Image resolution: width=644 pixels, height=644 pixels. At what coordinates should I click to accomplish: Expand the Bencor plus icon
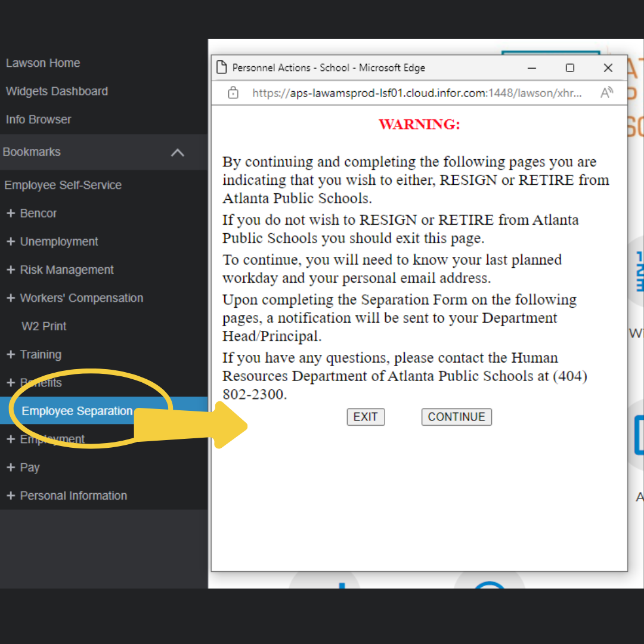11,213
